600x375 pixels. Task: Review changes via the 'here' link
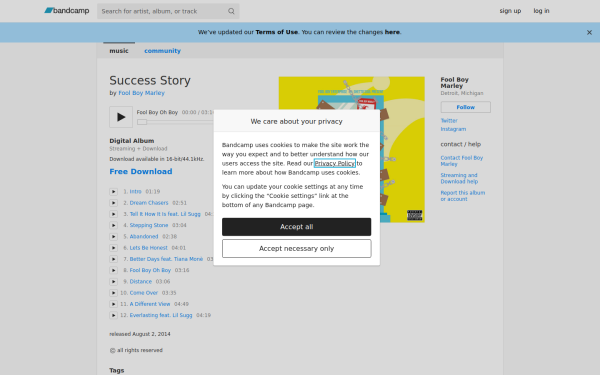tap(392, 32)
